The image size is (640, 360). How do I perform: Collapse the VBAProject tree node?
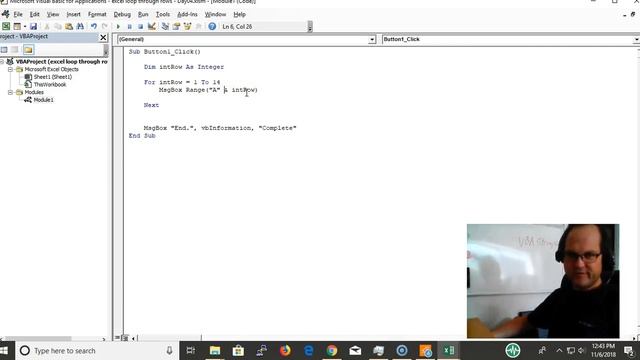tap(2, 62)
